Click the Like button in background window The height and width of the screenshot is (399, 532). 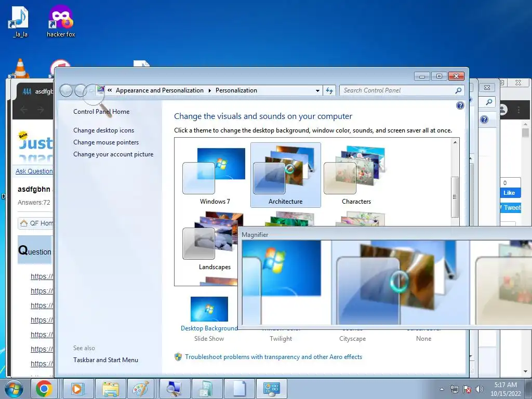point(510,193)
